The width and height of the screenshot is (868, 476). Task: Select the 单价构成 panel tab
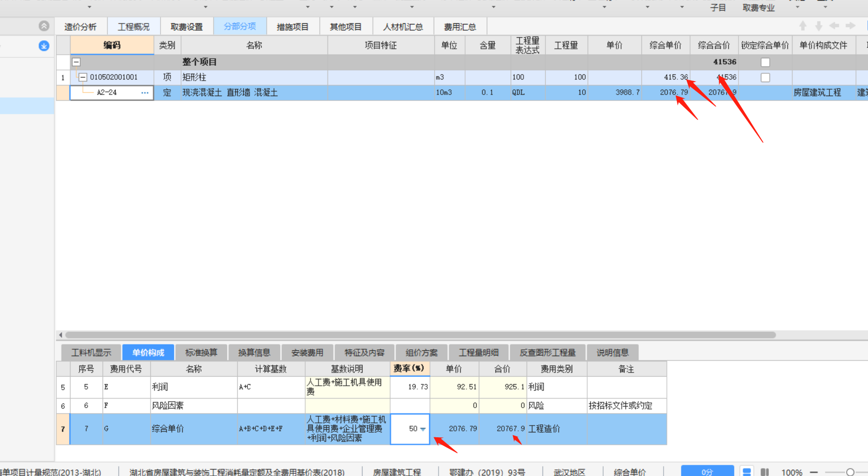(x=148, y=352)
